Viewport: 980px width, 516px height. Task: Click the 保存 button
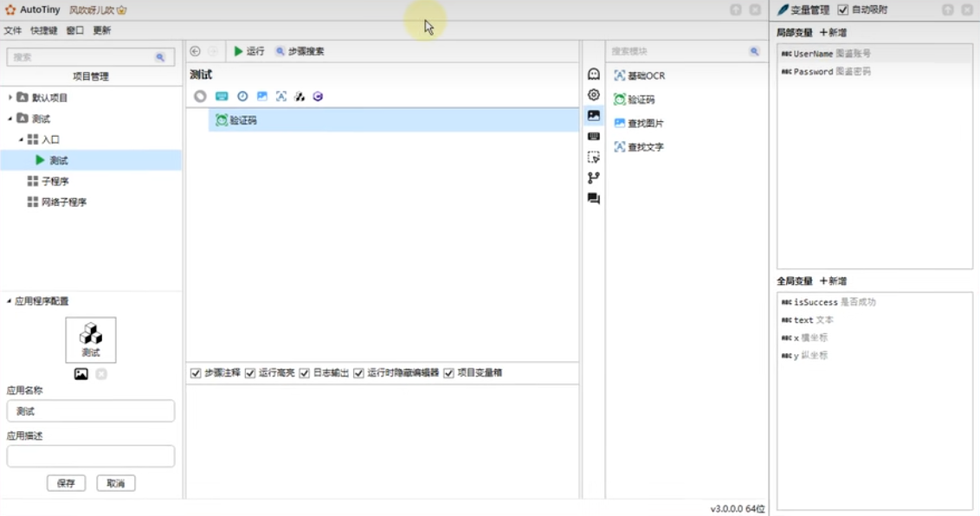tap(66, 483)
